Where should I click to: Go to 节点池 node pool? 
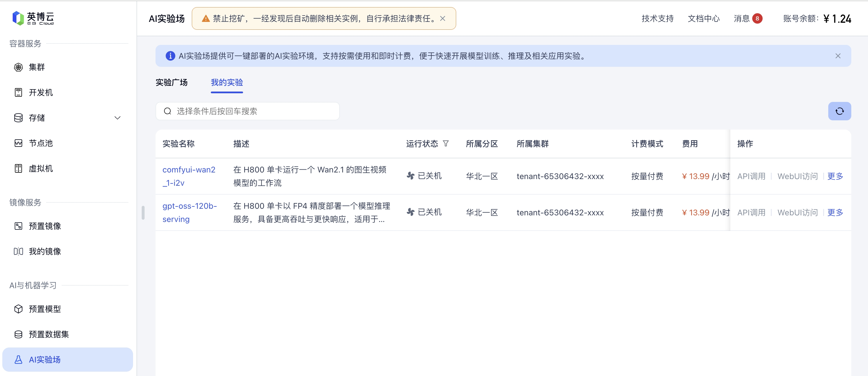pos(40,143)
